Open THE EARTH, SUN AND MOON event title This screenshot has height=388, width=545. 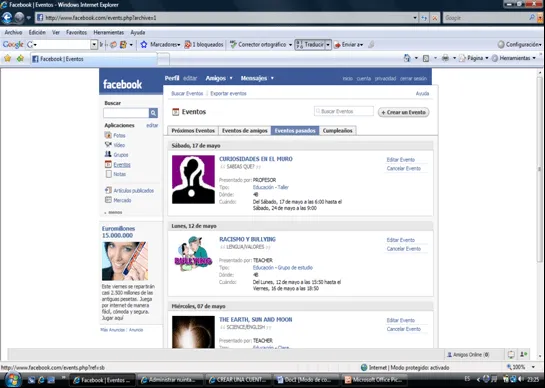click(x=255, y=320)
